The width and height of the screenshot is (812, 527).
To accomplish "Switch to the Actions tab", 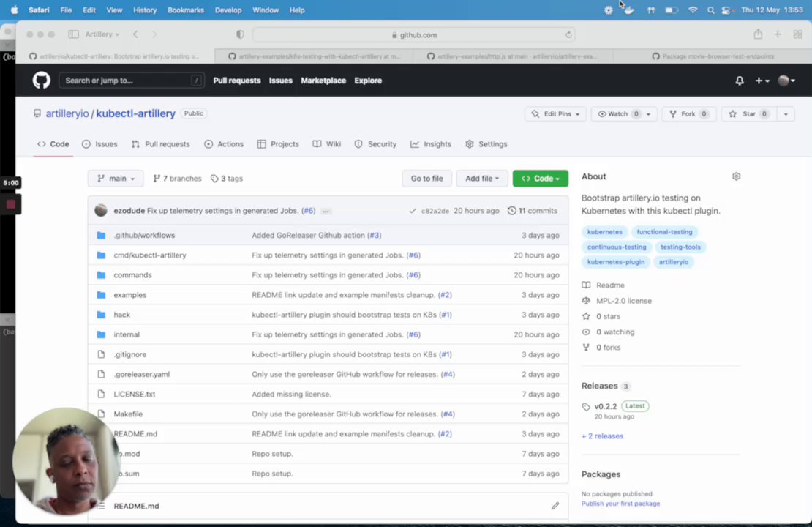I will (x=224, y=144).
